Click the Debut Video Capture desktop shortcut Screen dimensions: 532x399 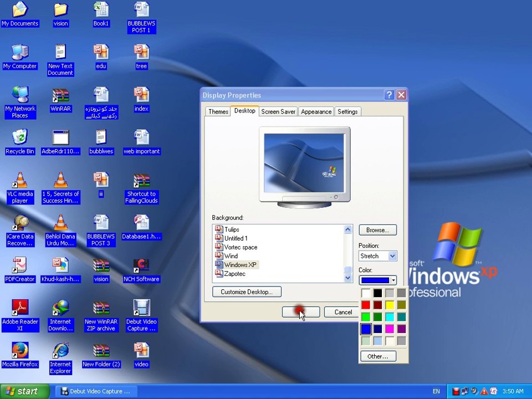coord(141,315)
